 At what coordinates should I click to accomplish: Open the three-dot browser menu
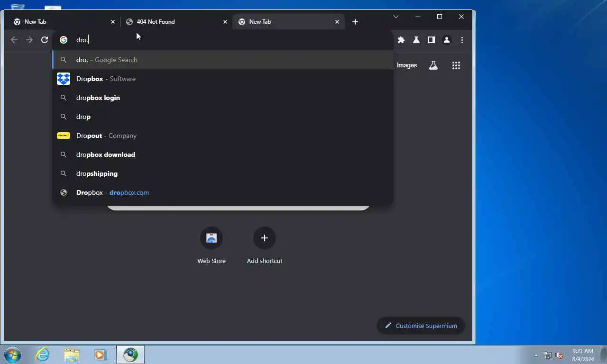click(x=462, y=40)
